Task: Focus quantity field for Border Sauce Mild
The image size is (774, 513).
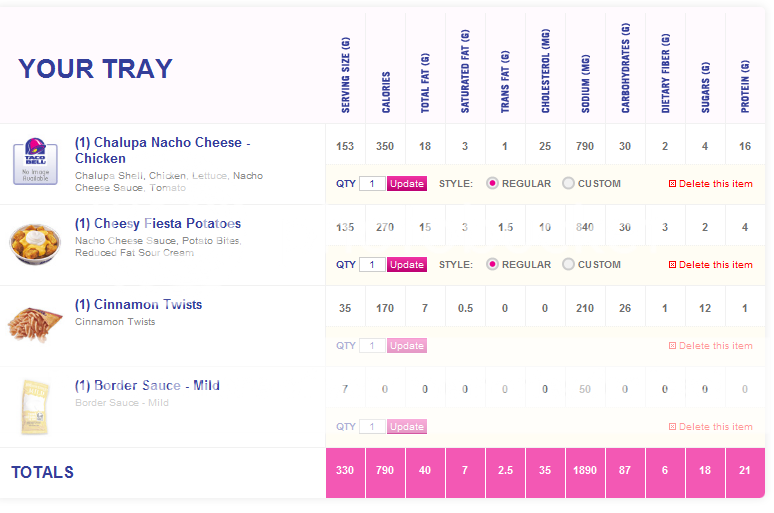Action: [x=372, y=427]
